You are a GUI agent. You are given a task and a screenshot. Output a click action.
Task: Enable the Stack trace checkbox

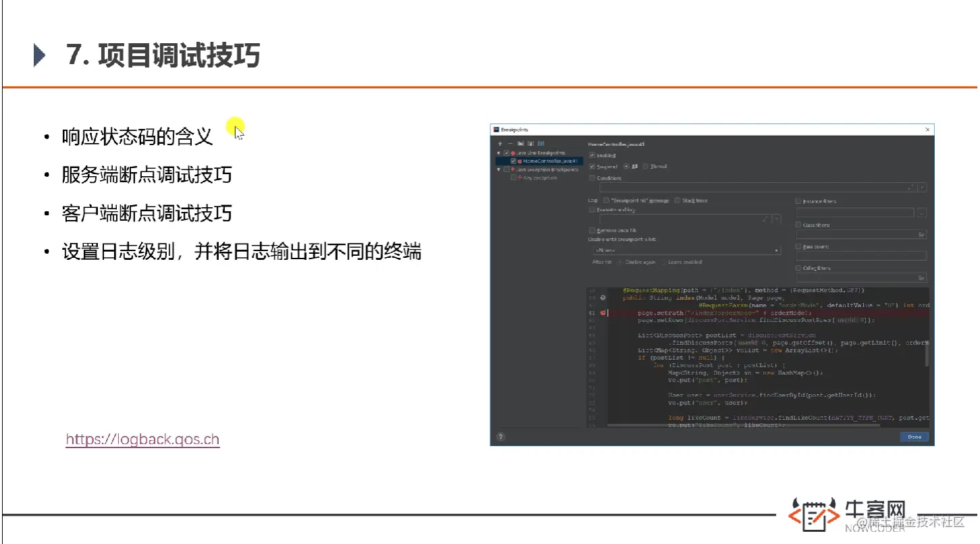pyautogui.click(x=677, y=200)
